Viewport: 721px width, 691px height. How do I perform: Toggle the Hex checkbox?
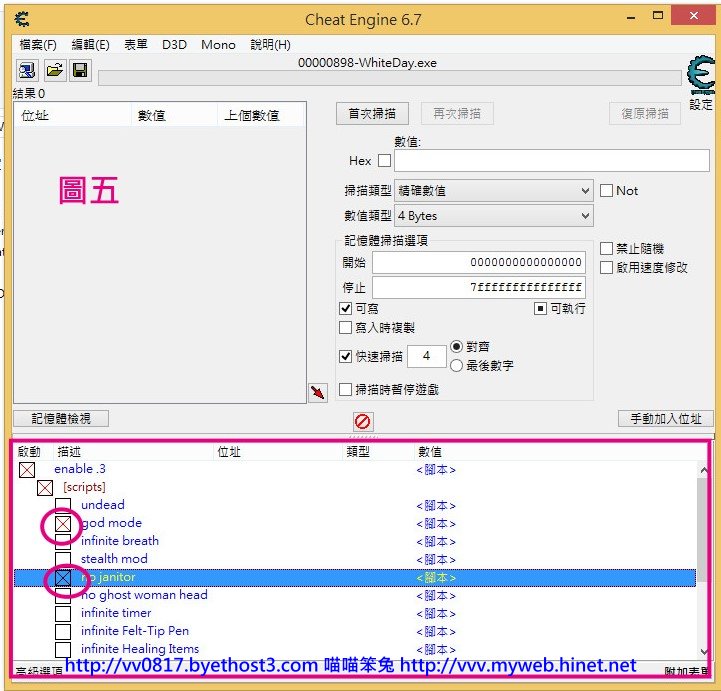(384, 160)
